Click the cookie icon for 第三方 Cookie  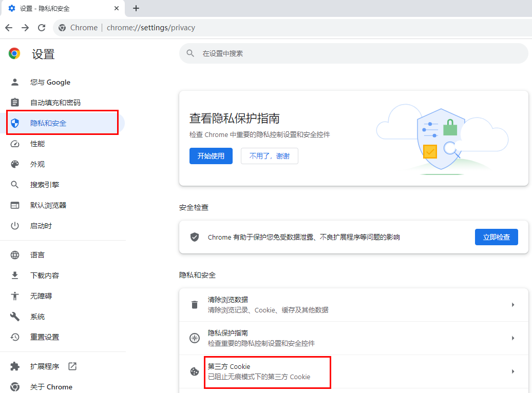(x=195, y=371)
